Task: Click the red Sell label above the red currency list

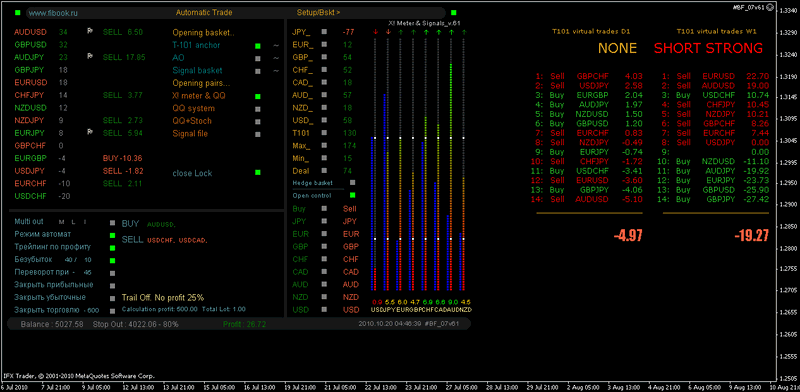Action: tap(350, 209)
